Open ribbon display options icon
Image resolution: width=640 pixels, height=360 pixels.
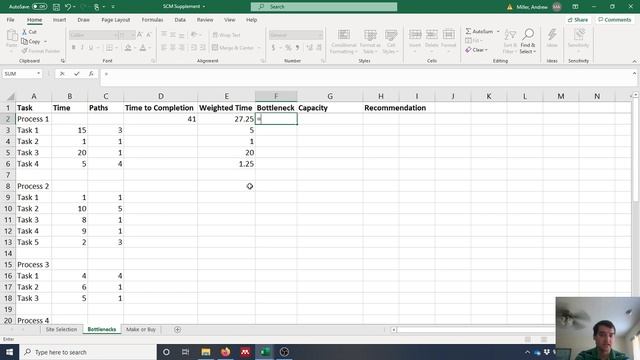[x=575, y=7]
